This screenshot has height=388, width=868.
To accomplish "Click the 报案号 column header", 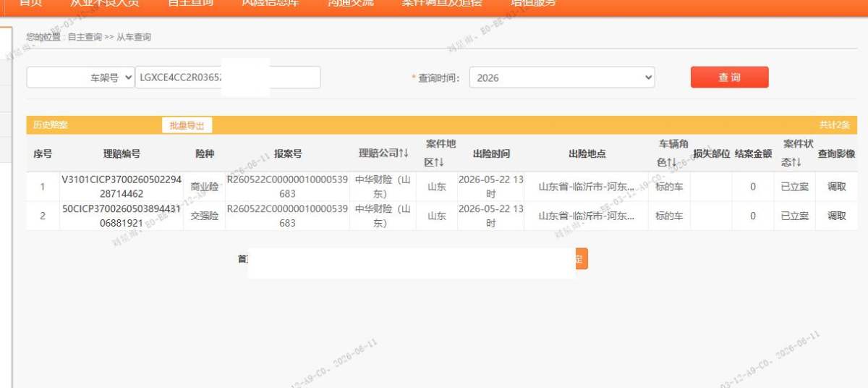I will click(x=287, y=153).
